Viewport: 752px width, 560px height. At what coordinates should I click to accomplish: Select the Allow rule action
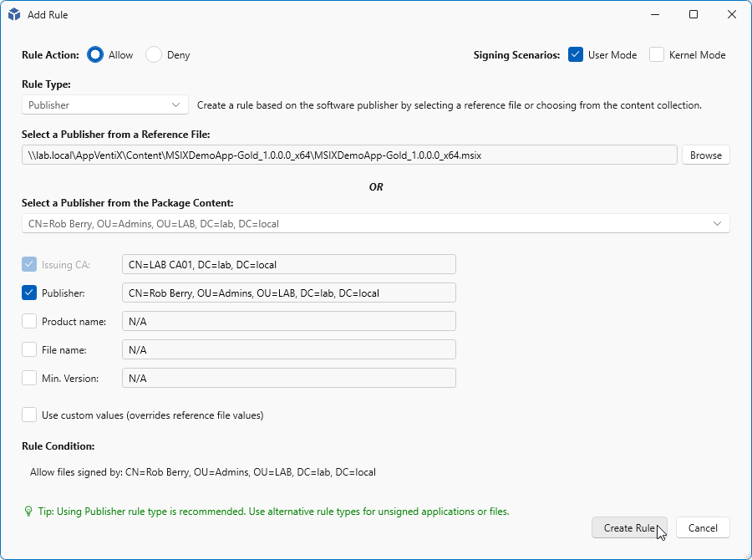click(95, 54)
